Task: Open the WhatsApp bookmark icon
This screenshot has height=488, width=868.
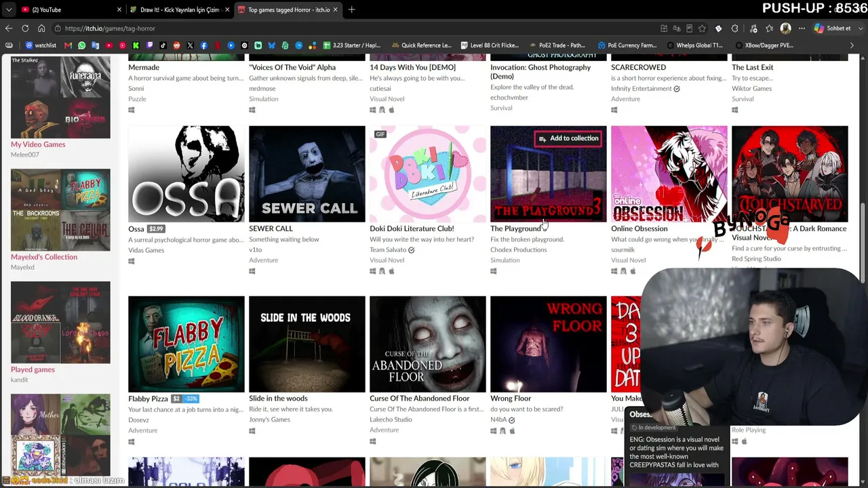Action: 82,45
